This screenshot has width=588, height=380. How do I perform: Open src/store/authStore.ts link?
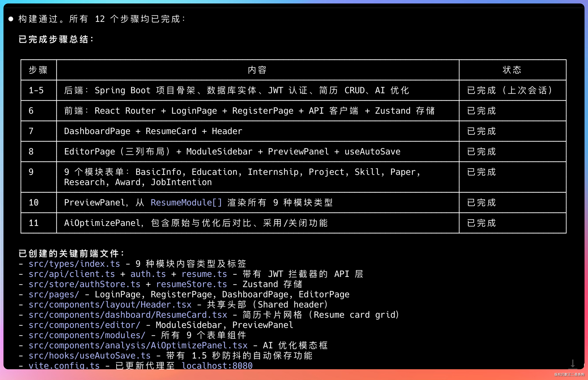point(84,284)
